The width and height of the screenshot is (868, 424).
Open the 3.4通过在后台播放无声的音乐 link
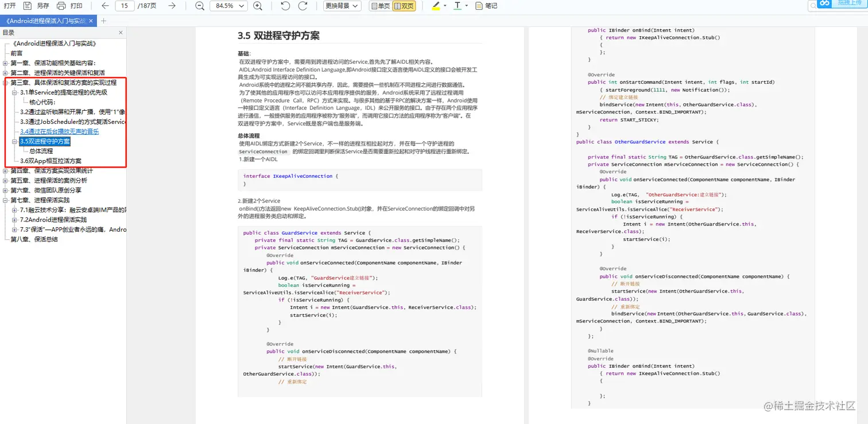click(60, 131)
